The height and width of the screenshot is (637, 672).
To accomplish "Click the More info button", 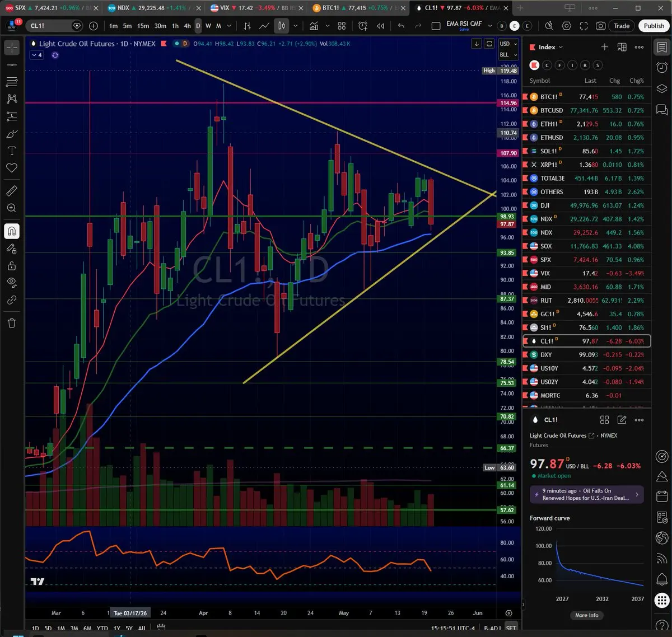I will coord(586,615).
